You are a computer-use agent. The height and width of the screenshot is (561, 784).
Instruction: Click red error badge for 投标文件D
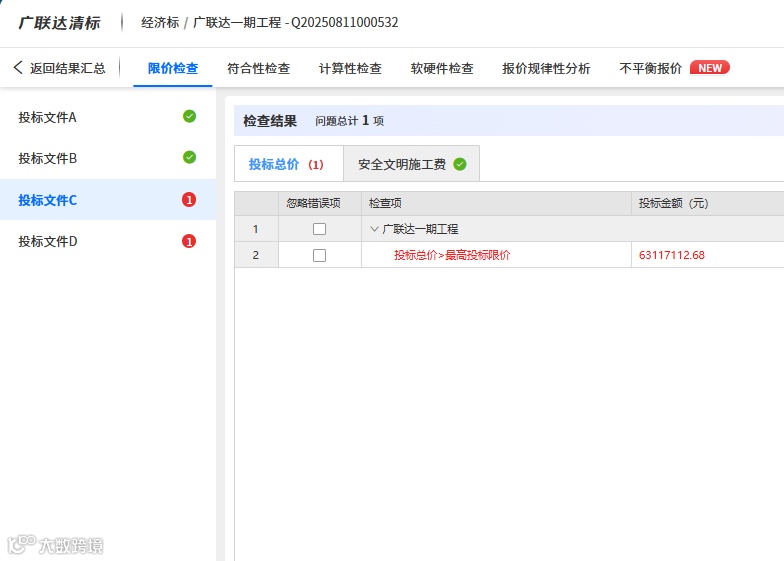pos(189,242)
